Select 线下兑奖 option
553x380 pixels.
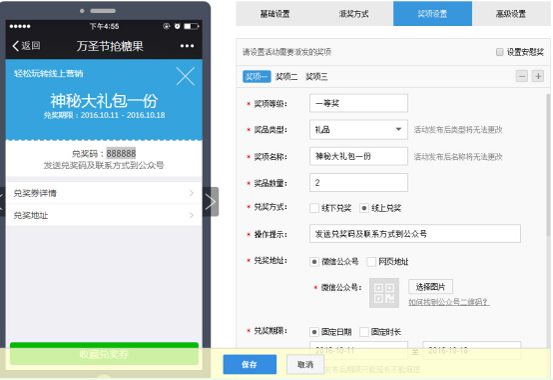pos(314,208)
